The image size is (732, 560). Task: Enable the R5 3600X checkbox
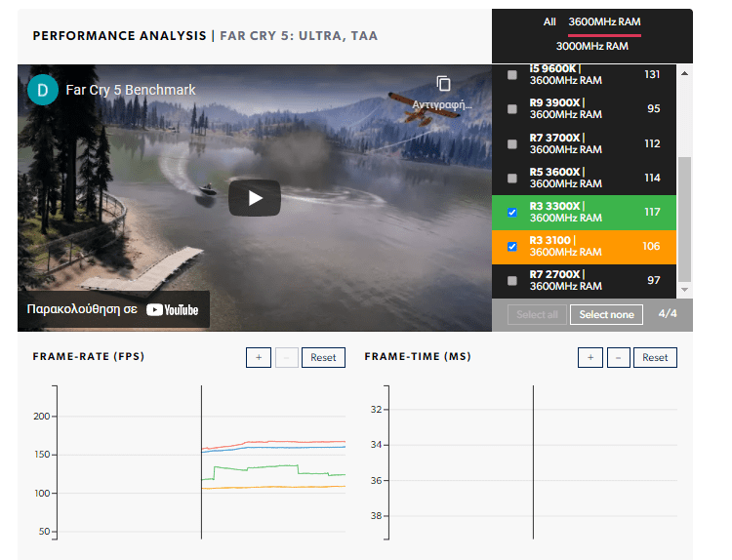pos(512,178)
